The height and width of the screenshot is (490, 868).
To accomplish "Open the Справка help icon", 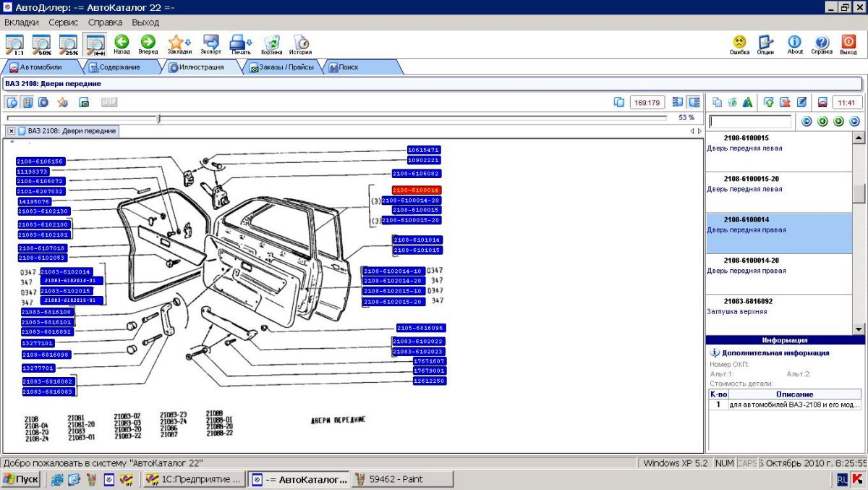I will [822, 45].
